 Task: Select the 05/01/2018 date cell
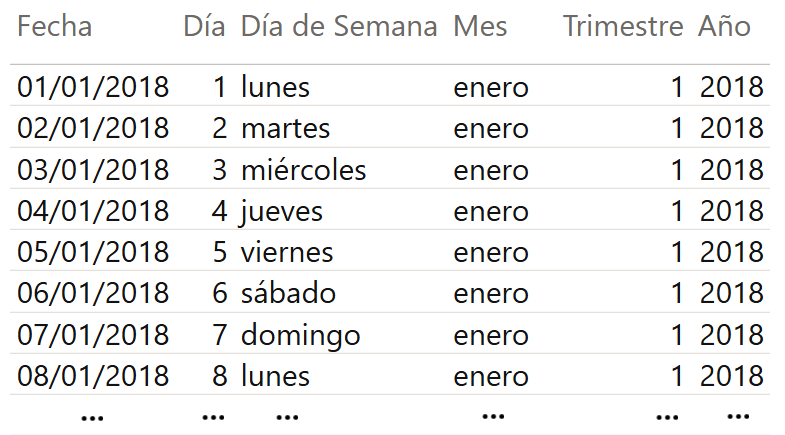(x=93, y=253)
